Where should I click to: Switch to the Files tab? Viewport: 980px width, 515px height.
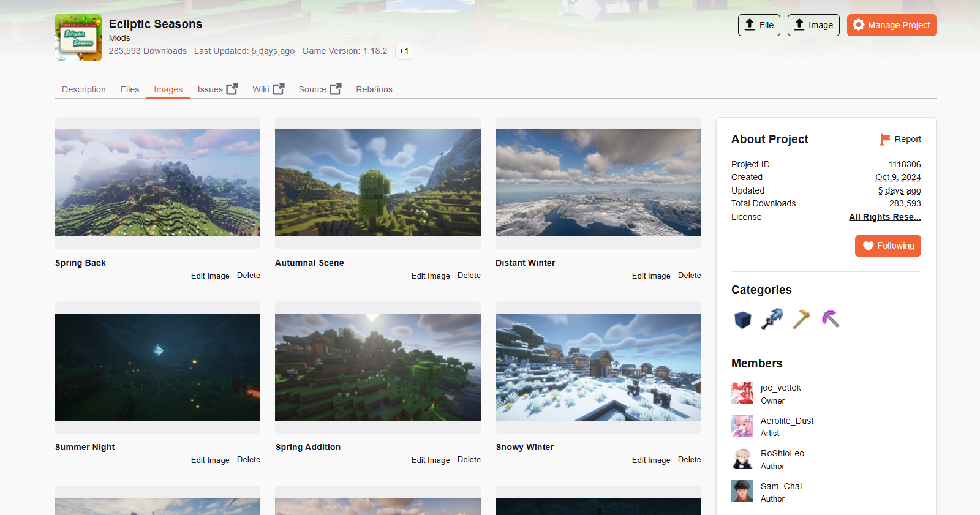pos(130,89)
